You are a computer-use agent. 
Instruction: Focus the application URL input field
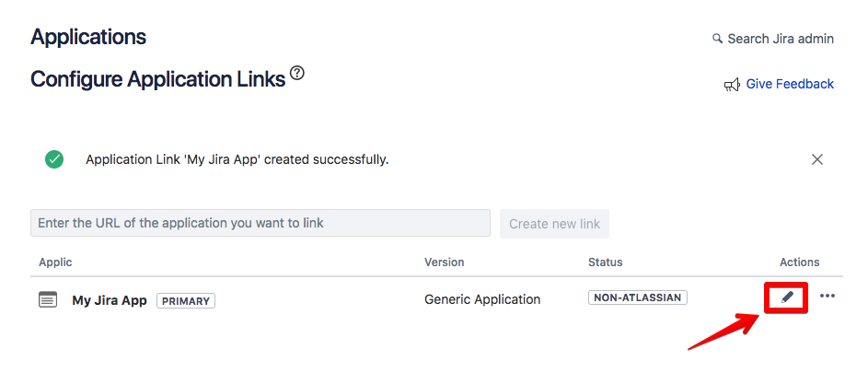pyautogui.click(x=260, y=223)
